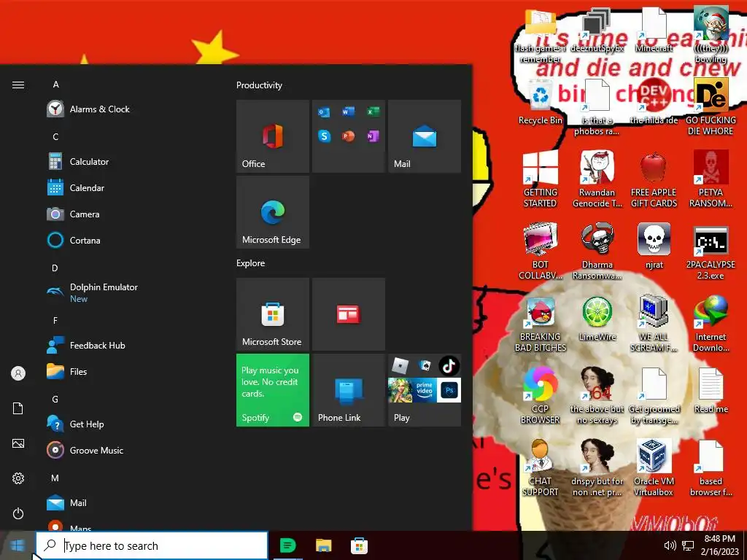Jump via letter header G

pyautogui.click(x=55, y=399)
